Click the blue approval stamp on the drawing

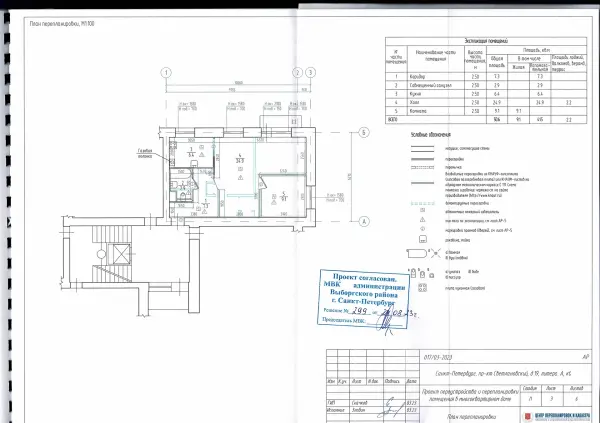[364, 300]
